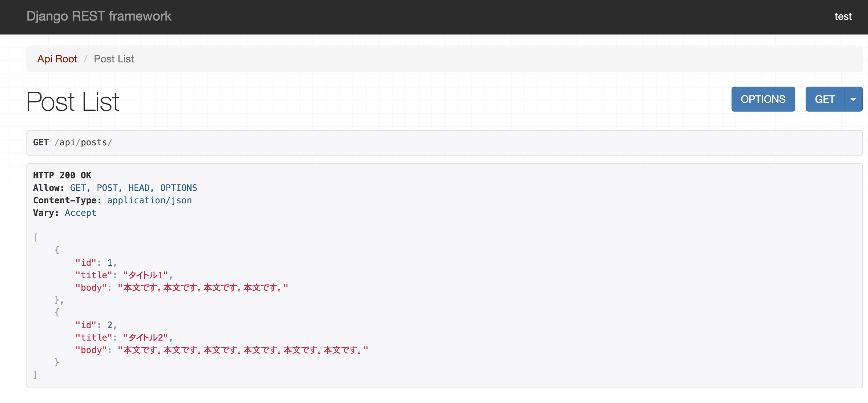Click GET in the Allow header

tap(79, 188)
